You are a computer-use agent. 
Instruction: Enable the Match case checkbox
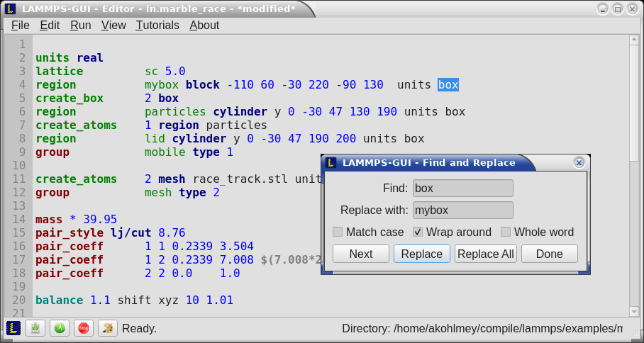pos(338,232)
